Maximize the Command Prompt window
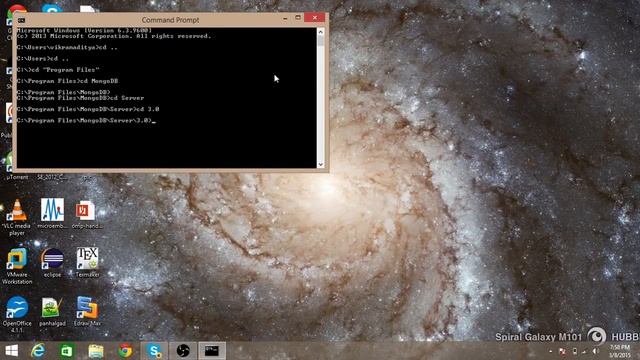 click(298, 18)
